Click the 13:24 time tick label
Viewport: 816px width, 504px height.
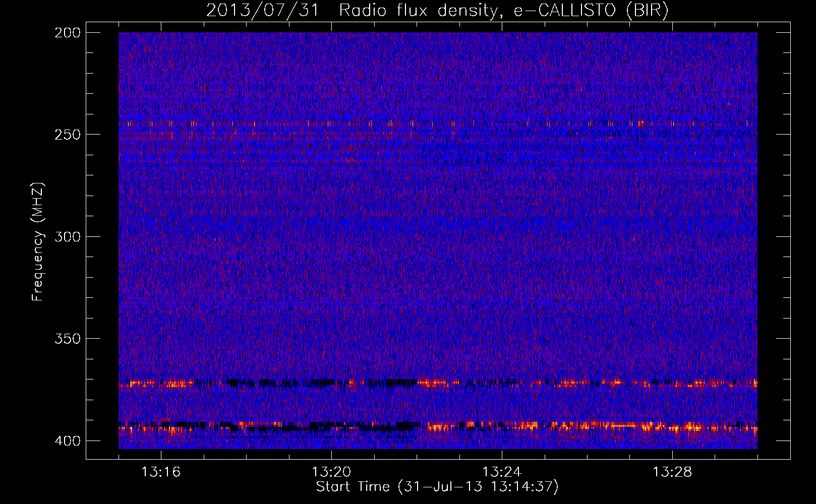click(502, 472)
